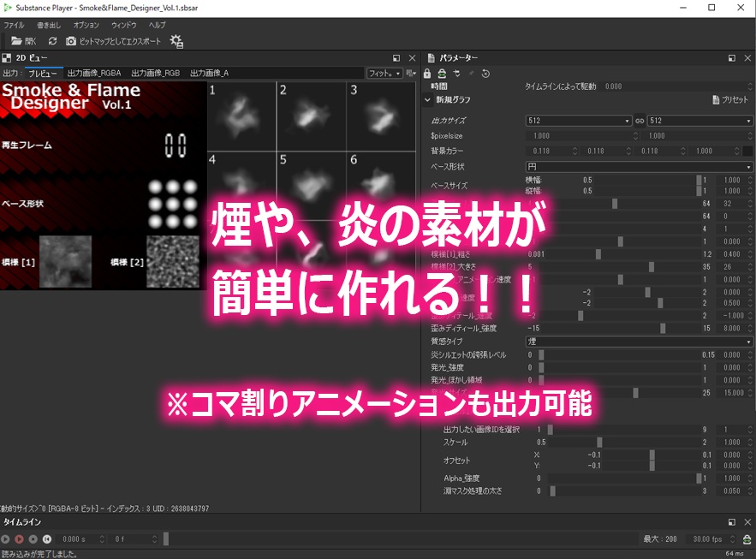Click the stop button in the timeline
Viewport: 756px width, 559px height.
(x=33, y=539)
